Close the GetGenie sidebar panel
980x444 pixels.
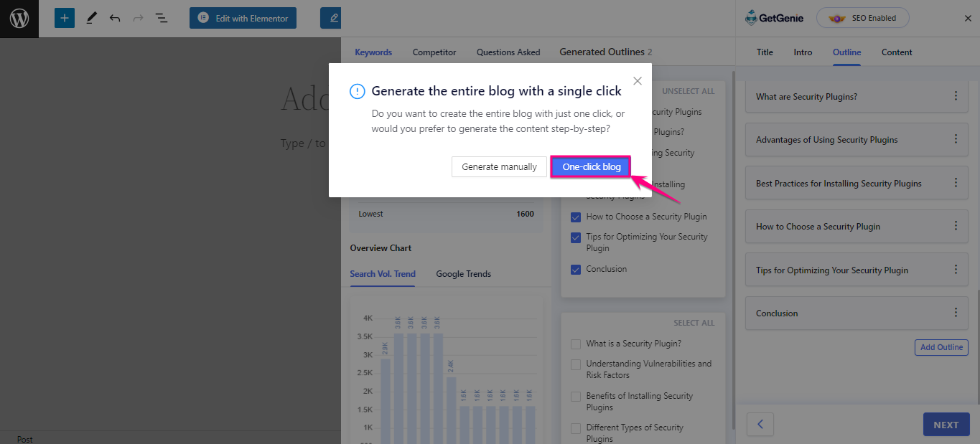click(968, 19)
